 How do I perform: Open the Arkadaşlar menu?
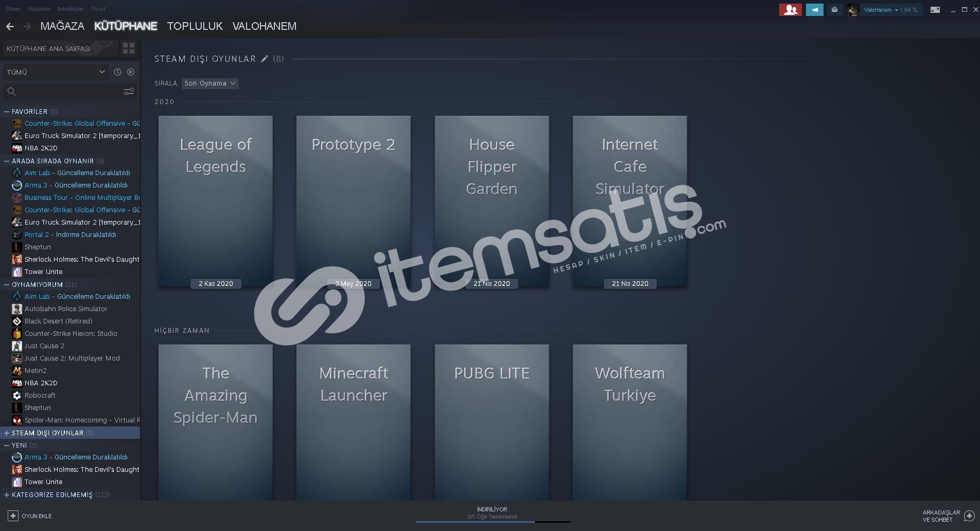tap(70, 9)
